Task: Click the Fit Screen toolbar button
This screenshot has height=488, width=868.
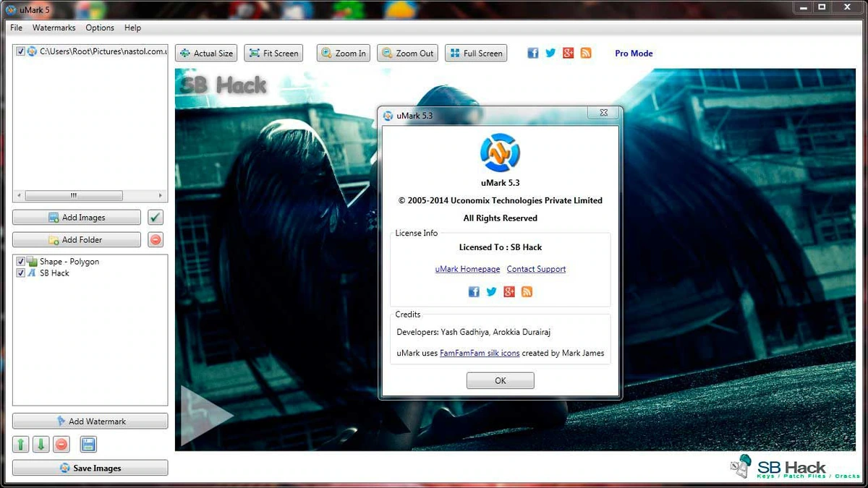Action: coord(273,53)
